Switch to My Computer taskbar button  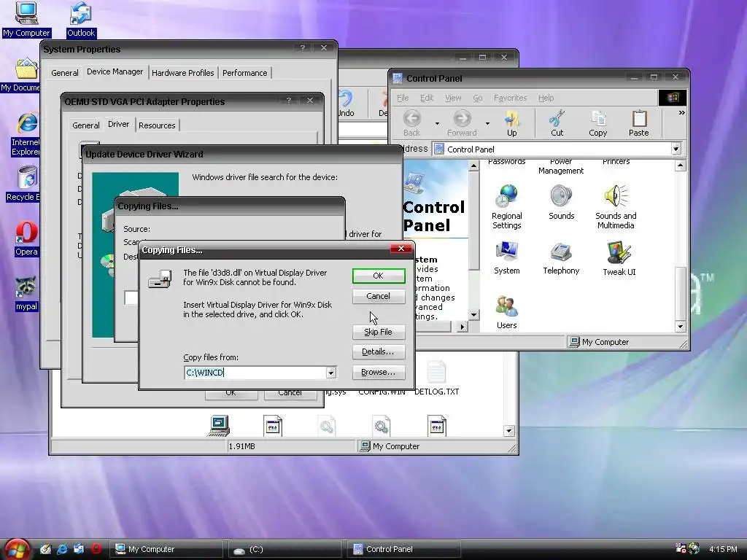167,549
